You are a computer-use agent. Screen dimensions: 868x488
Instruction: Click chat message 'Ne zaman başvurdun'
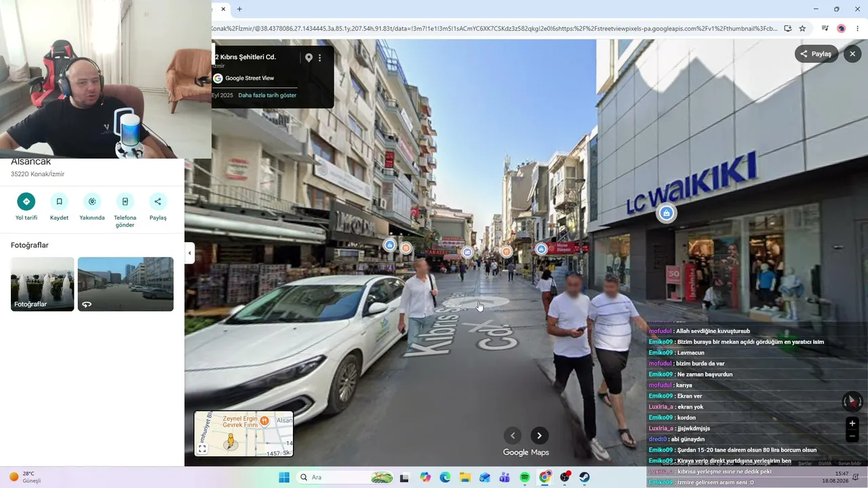tap(705, 374)
